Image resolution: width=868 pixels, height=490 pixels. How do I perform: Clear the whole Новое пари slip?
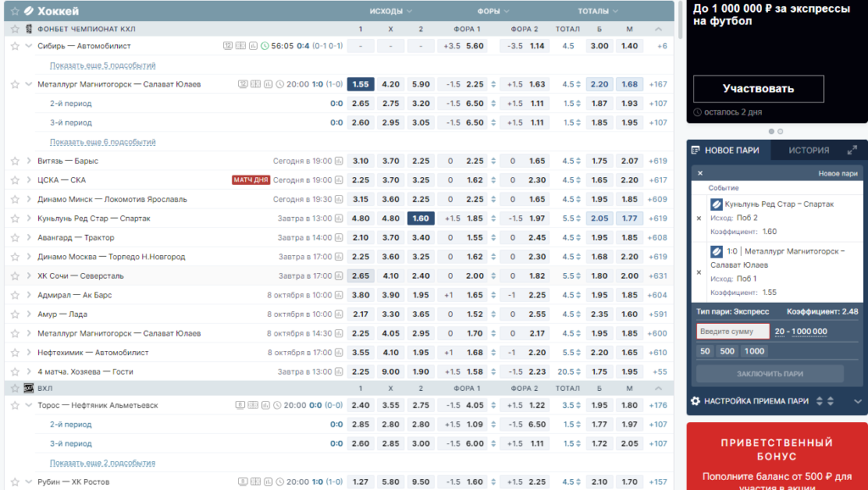point(699,173)
